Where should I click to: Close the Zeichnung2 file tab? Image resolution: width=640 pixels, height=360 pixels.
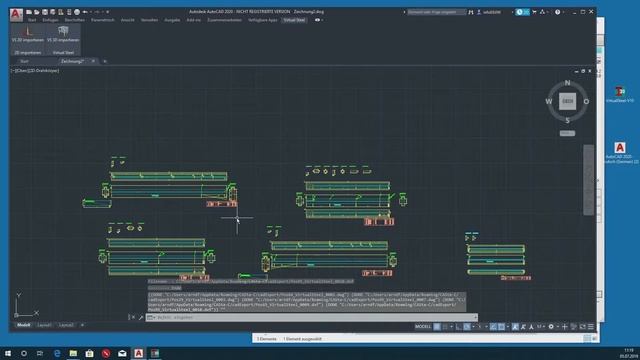93,61
